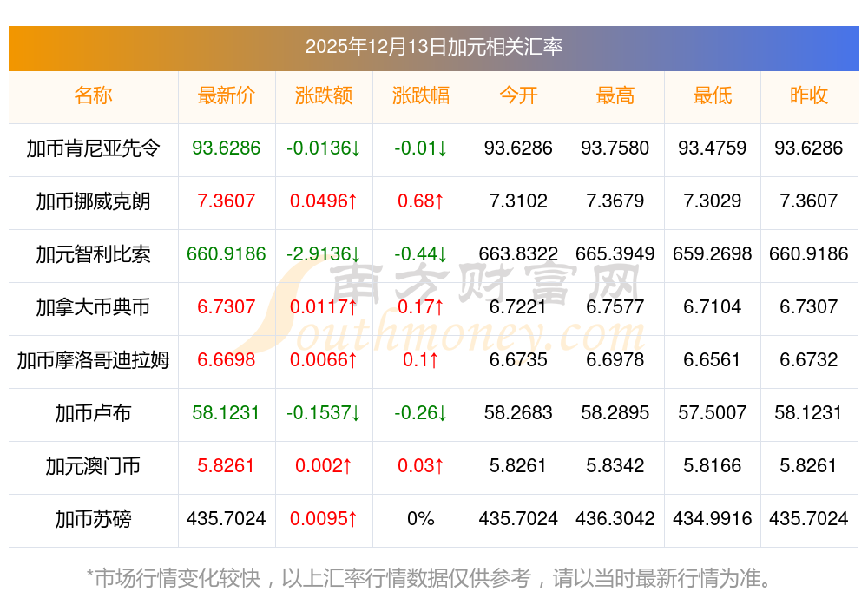Click the percent change -0.26↓
The width and height of the screenshot is (868, 605).
421,413
